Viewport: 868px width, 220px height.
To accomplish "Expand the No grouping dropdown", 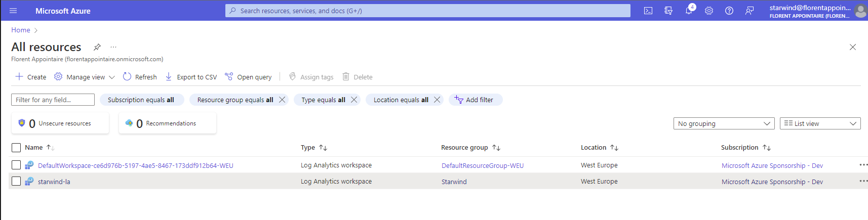I will [724, 123].
